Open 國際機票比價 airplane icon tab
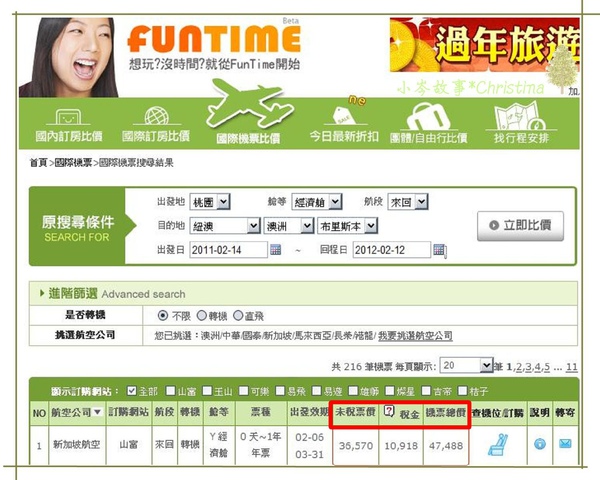 pyautogui.click(x=248, y=112)
